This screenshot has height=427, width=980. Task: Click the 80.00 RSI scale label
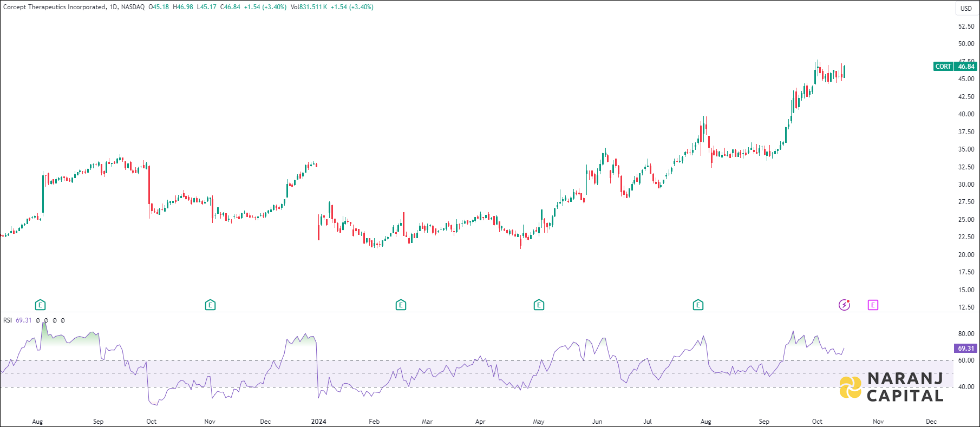966,334
